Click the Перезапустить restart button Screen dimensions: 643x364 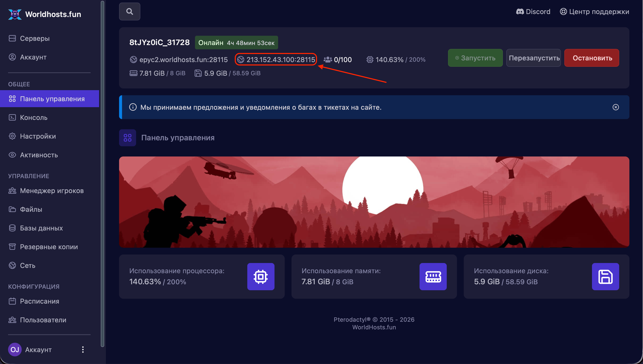coord(533,58)
